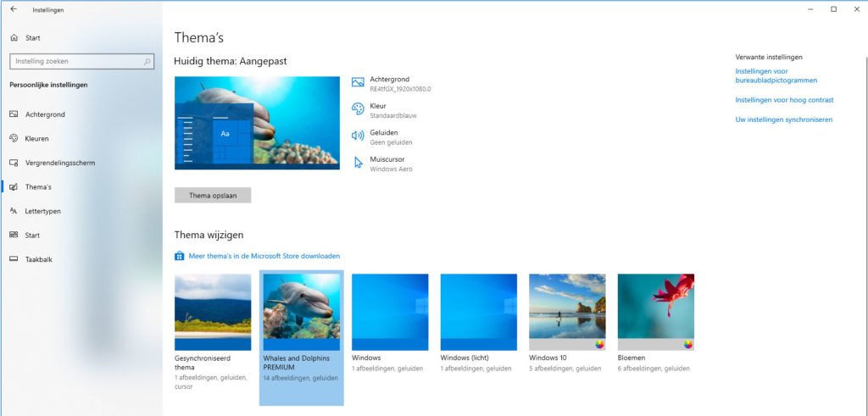Select the Windows theme thumbnail
Viewport: 868px width, 416px height.
390,312
